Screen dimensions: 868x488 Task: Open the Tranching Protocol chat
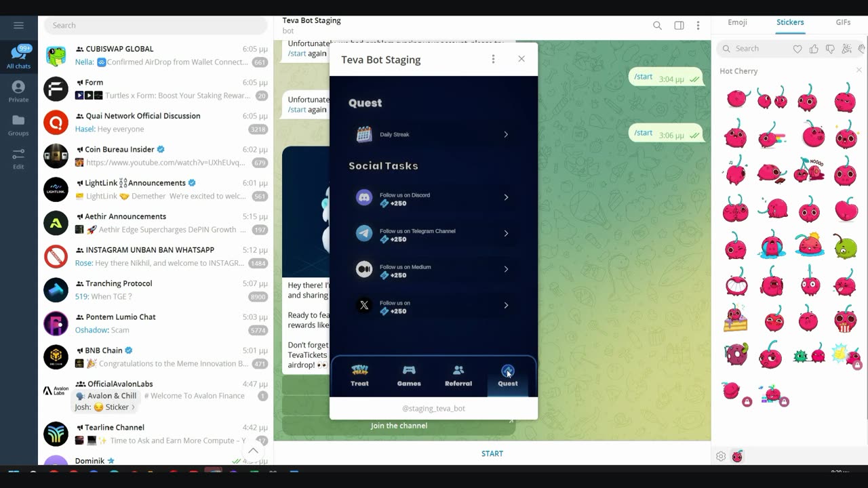(155, 289)
